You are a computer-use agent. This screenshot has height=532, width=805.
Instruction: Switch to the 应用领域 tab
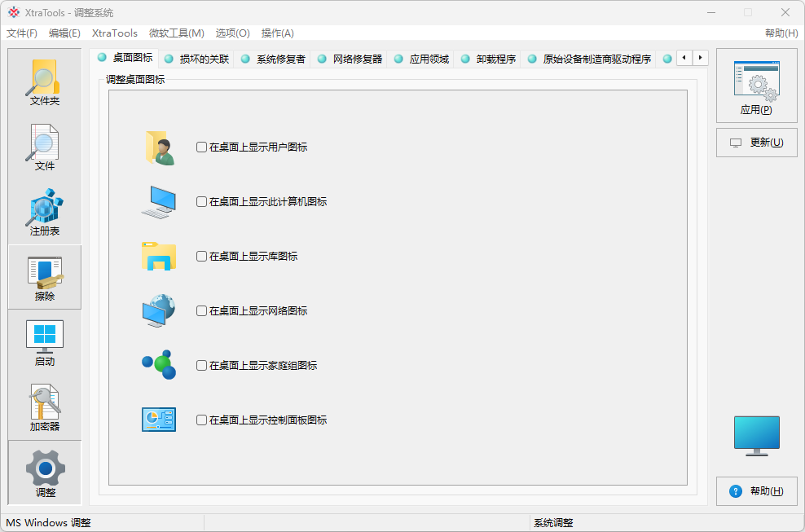point(421,59)
